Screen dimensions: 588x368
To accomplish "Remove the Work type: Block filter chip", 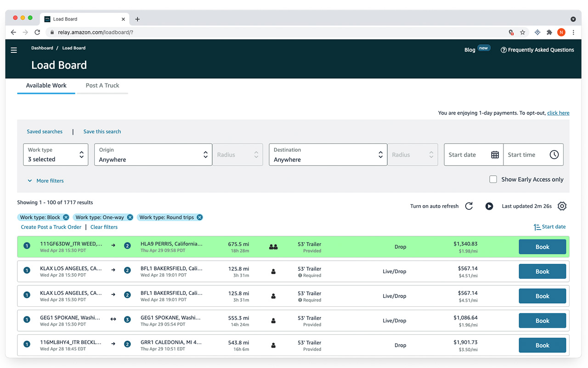I will click(x=66, y=217).
